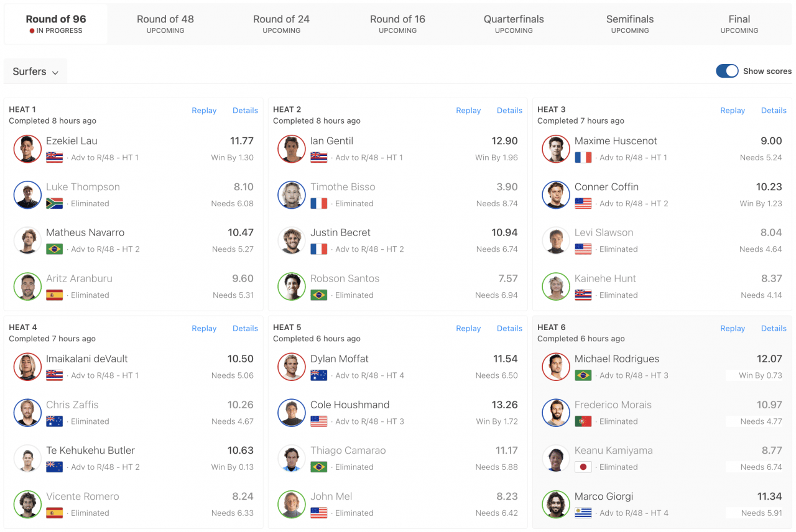Switch to the Round of 48 tab
This screenshot has width=796, height=532.
[165, 24]
